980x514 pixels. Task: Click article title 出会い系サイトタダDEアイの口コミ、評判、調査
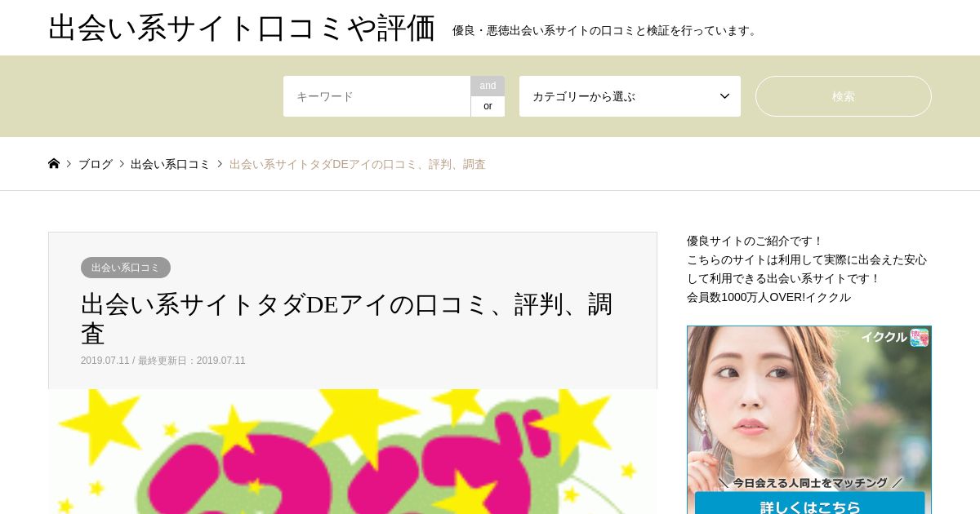[x=347, y=318]
